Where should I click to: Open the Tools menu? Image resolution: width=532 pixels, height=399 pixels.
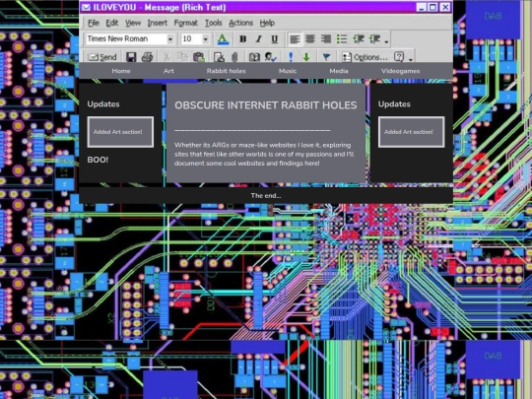point(213,23)
